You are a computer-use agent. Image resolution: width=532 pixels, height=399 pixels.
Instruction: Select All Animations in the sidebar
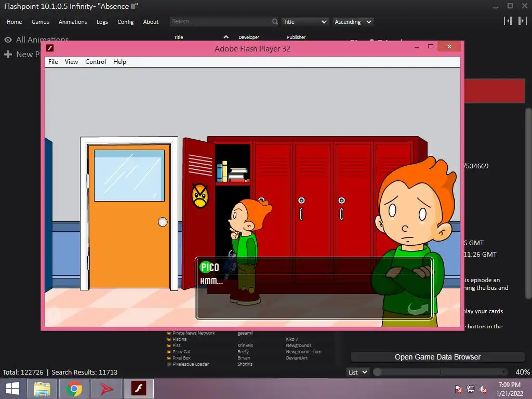[x=42, y=39]
